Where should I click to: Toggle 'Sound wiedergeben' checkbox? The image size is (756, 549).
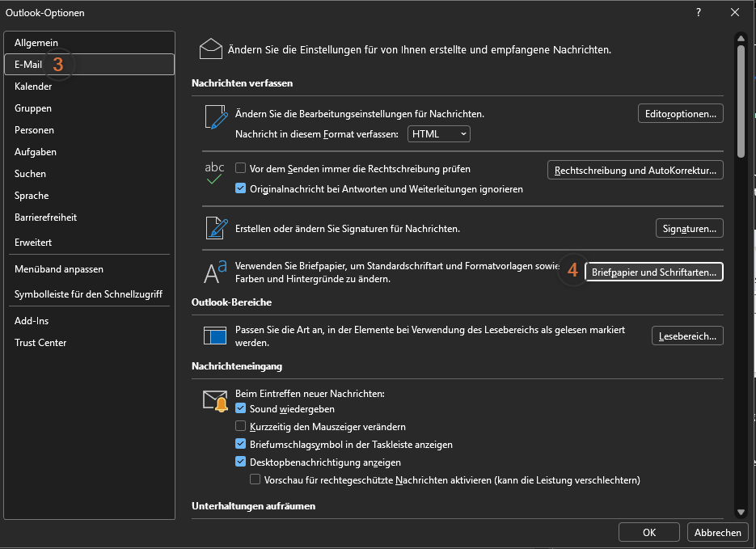point(240,408)
